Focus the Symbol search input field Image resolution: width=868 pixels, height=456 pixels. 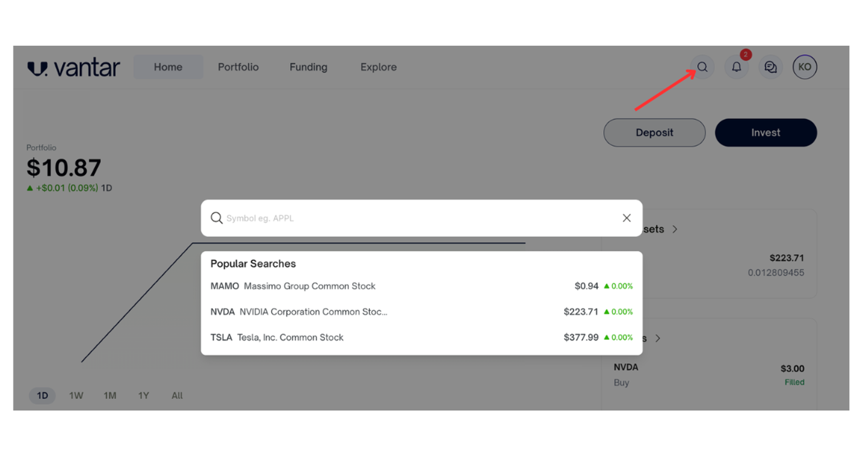tap(421, 218)
